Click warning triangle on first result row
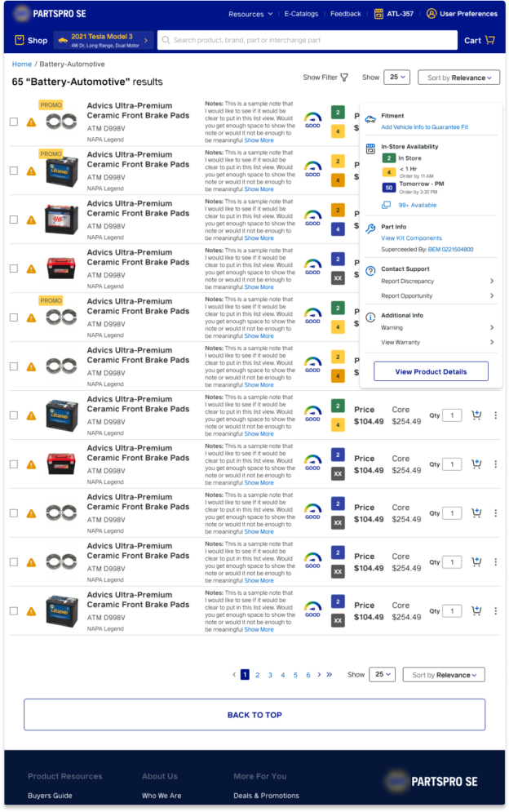 (x=32, y=122)
